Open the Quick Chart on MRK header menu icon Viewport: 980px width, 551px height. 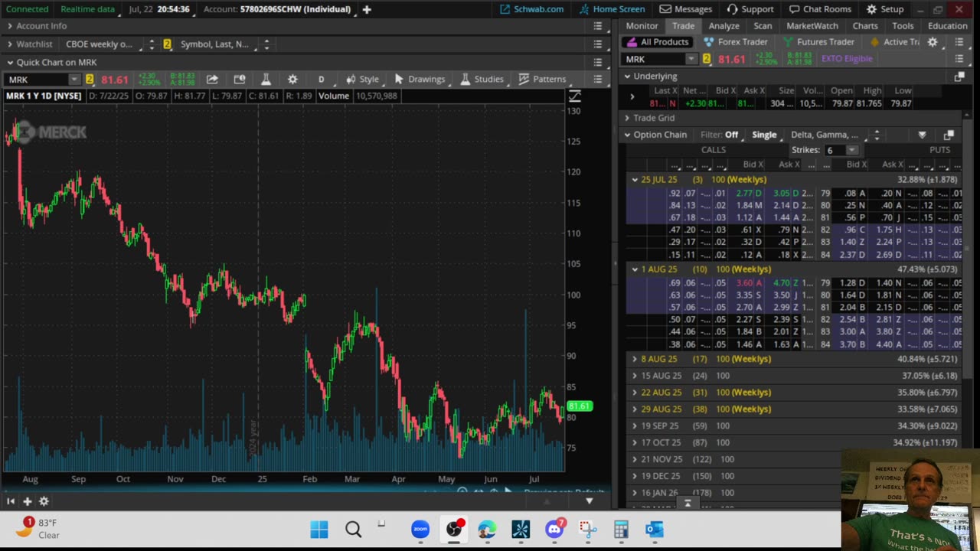(598, 62)
